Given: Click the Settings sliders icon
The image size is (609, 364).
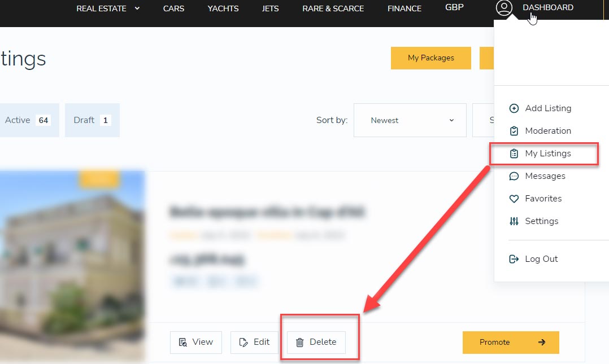Looking at the screenshot, I should [514, 221].
